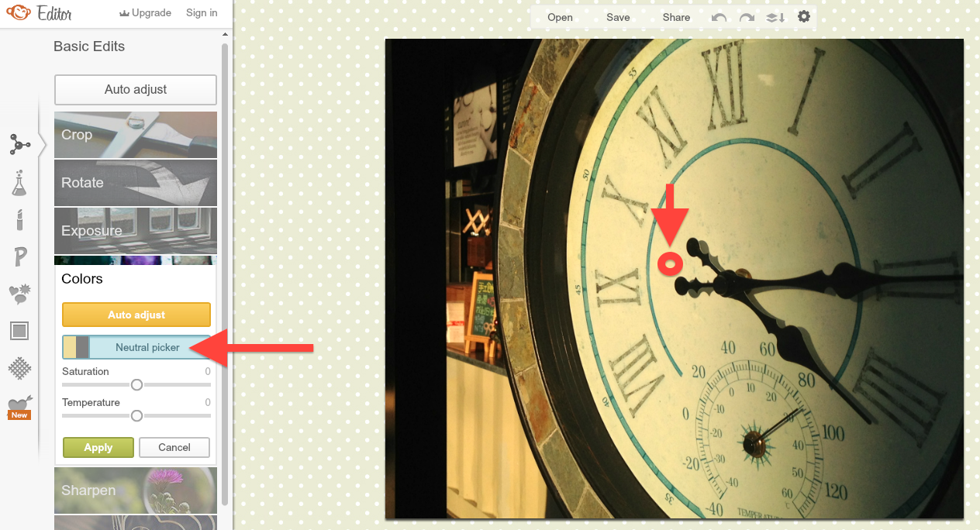Screen dimensions: 980x530
Task: Click the yellow Colors Auto adjust button
Action: coord(136,315)
